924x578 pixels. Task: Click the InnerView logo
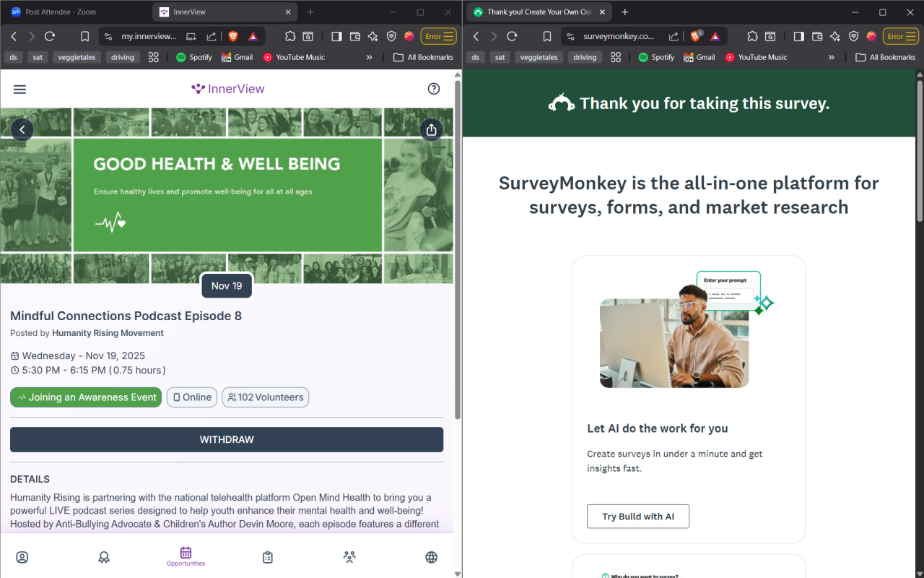(x=227, y=89)
